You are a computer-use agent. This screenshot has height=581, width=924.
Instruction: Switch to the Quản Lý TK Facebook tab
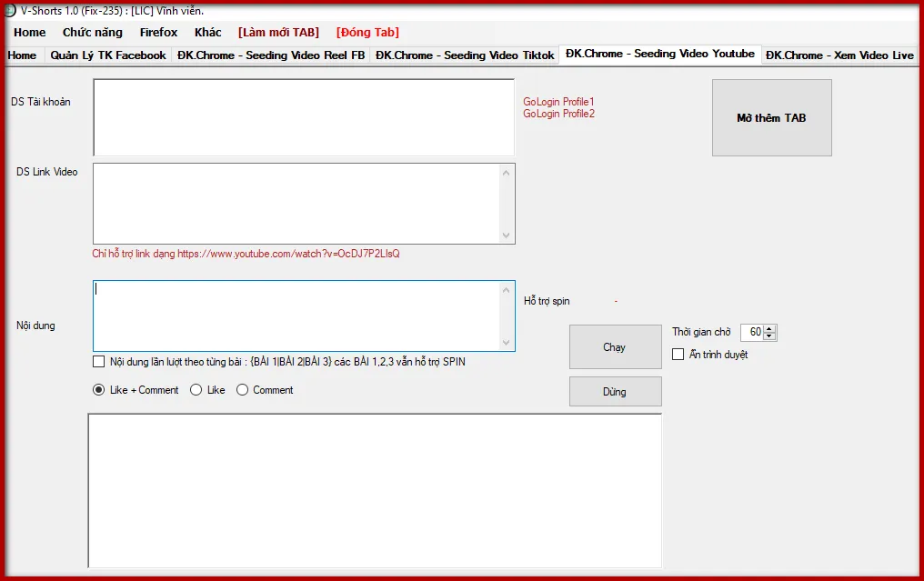pyautogui.click(x=108, y=55)
